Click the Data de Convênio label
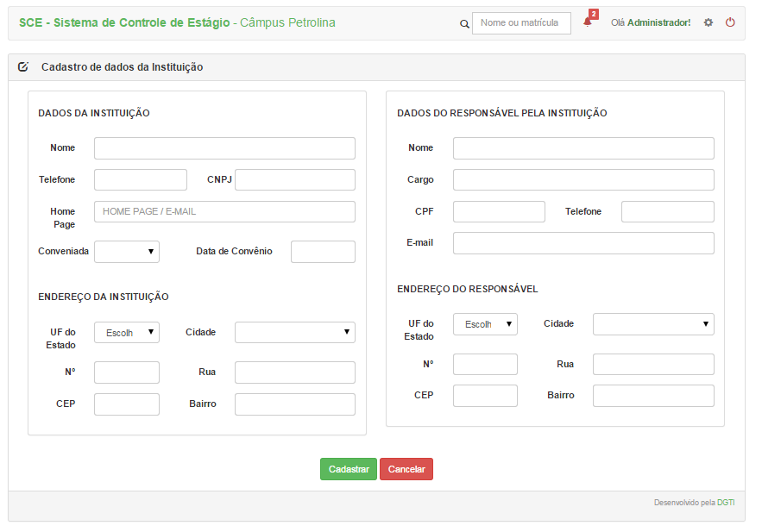 234,251
